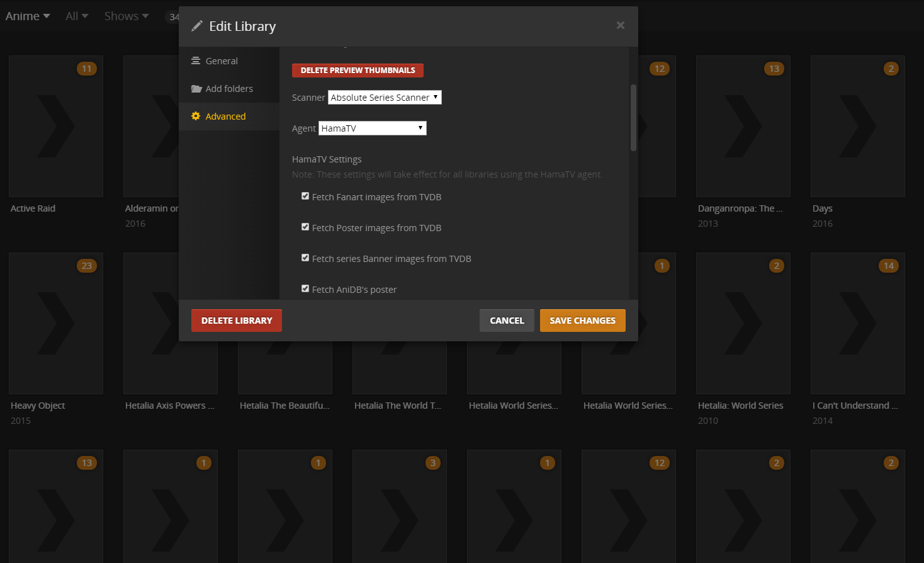The image size is (924, 563).
Task: Click the Hetalia Axis Powers title
Action: 170,406
